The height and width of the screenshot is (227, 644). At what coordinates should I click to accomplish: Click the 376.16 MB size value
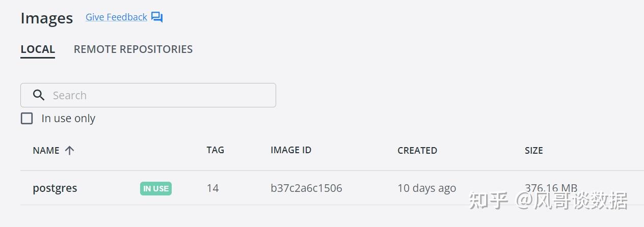(551, 187)
